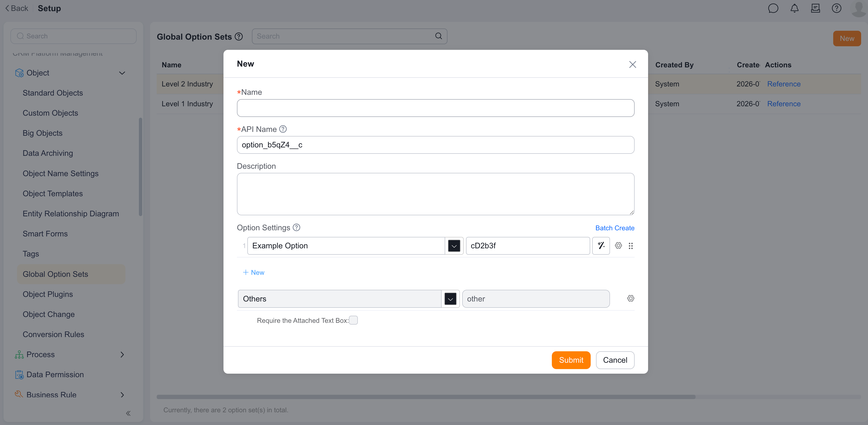
Task: Open the chat messages icon
Action: tap(773, 8)
